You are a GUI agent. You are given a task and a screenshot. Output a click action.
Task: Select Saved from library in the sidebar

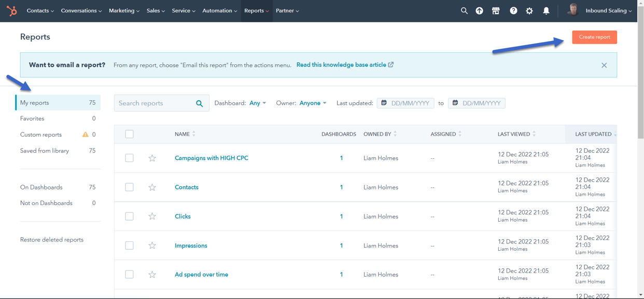(58, 151)
